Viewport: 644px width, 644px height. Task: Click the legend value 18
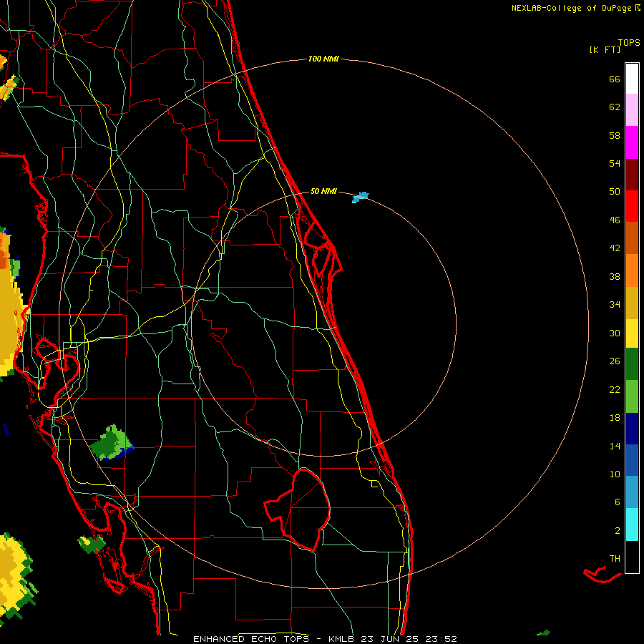click(615, 418)
